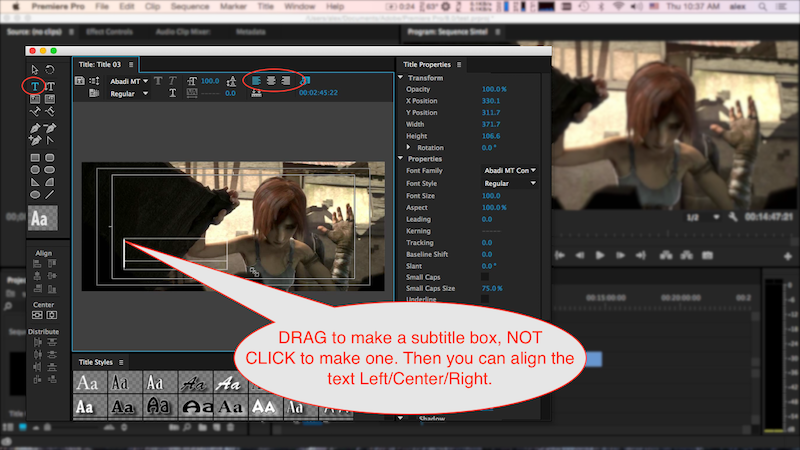Play the Program monitor sequence
The height and width of the screenshot is (450, 800).
[x=600, y=255]
